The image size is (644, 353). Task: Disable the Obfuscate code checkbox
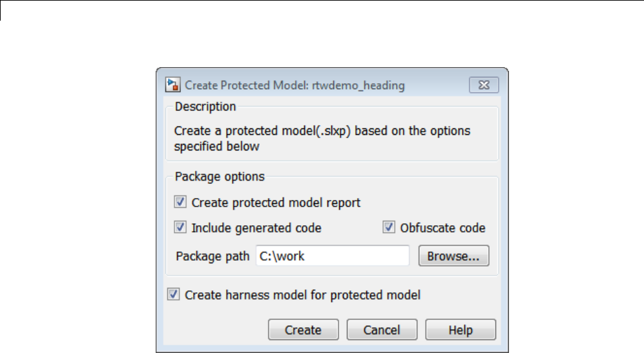point(389,228)
